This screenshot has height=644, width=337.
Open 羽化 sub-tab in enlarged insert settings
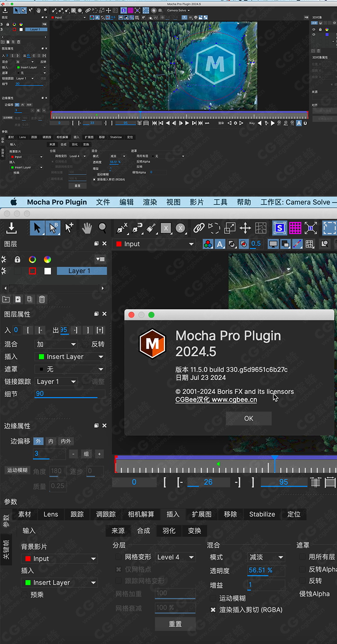tap(169, 530)
